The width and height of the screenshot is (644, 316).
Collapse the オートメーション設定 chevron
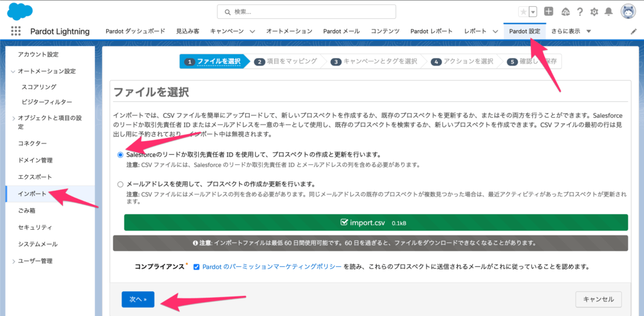click(13, 72)
